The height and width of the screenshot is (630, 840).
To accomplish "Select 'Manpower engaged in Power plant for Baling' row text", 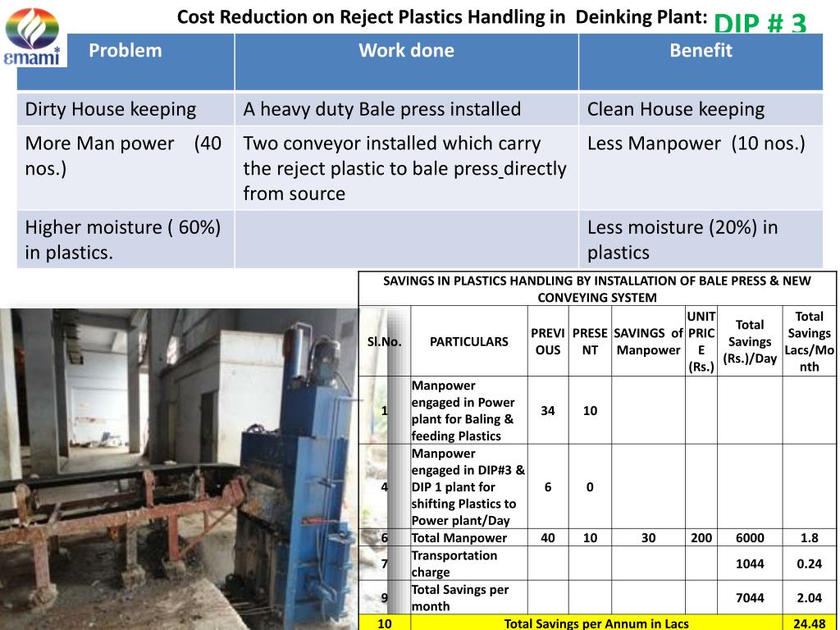I will (463, 410).
